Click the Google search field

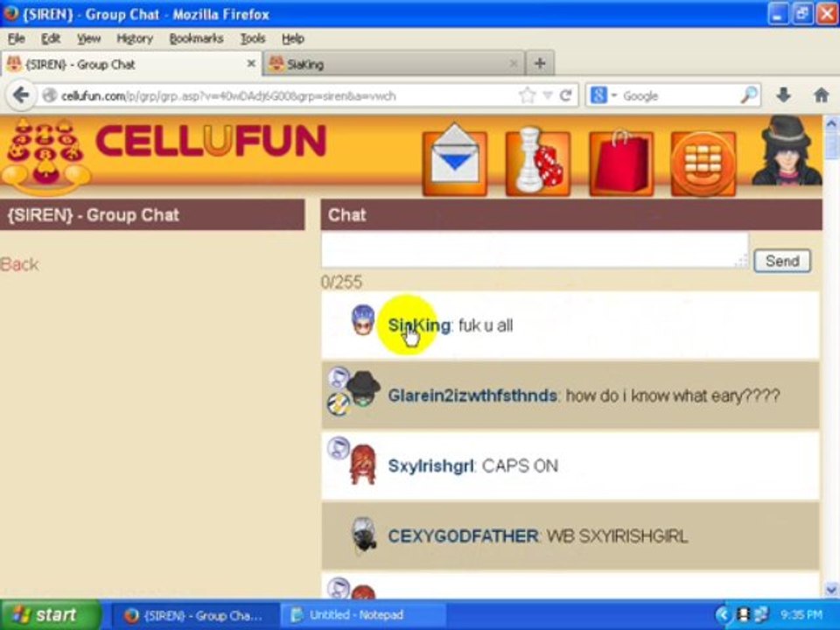pos(681,96)
